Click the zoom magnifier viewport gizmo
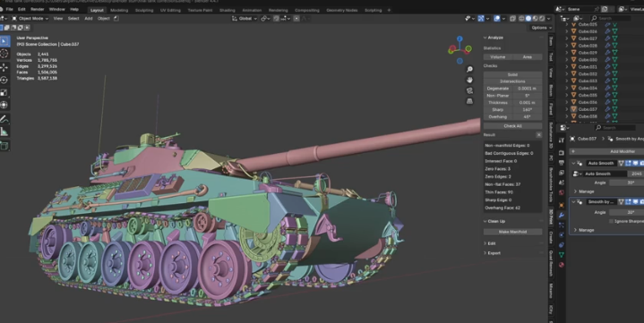The height and width of the screenshot is (323, 644). (x=469, y=70)
